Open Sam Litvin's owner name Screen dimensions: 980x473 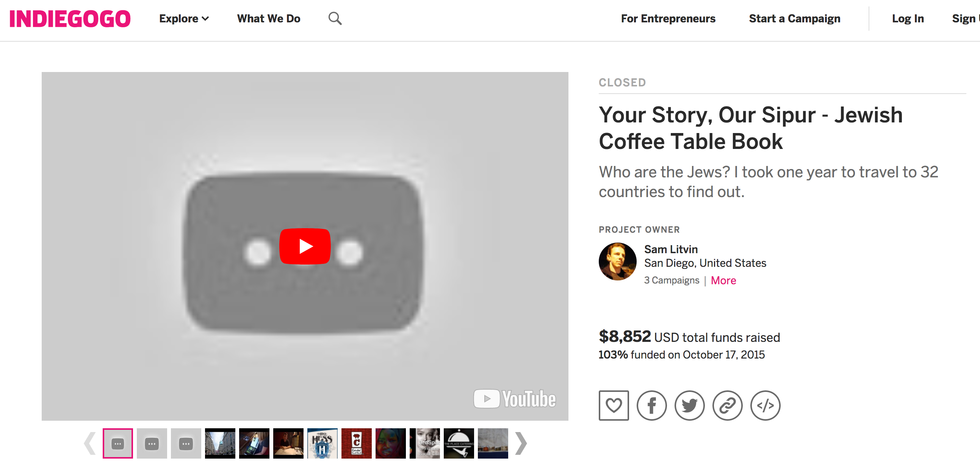pyautogui.click(x=671, y=249)
